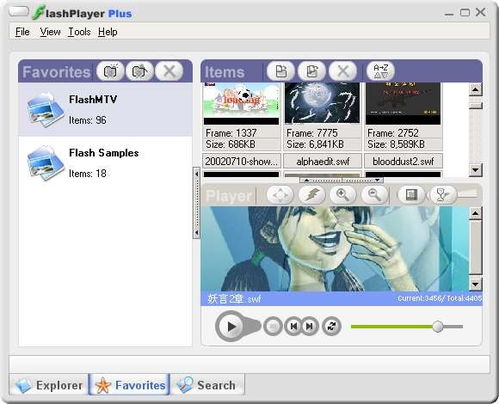Screen dimensions: 499x404
Task: Click the lightning bolt icon in Player toolbar
Action: click(x=312, y=195)
